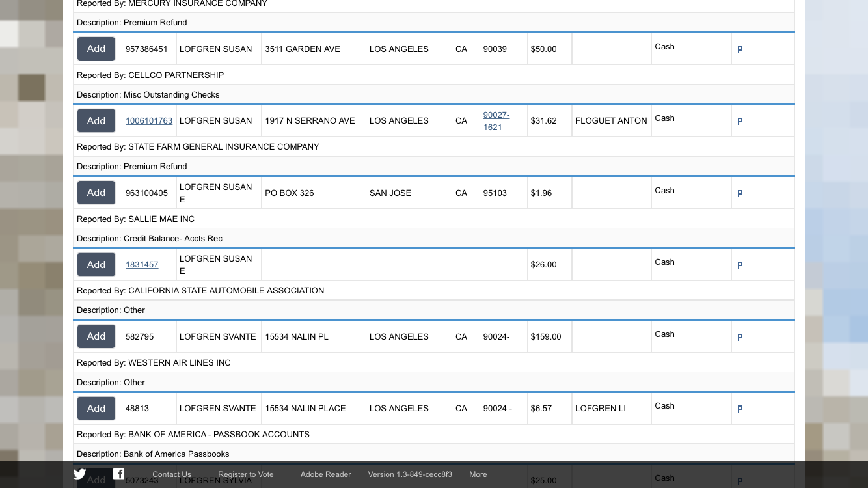The height and width of the screenshot is (488, 868).
Task: Click Reported By: CALIFORNIA STATE AUTOMOBILE ASSOCIATION
Action: click(434, 290)
